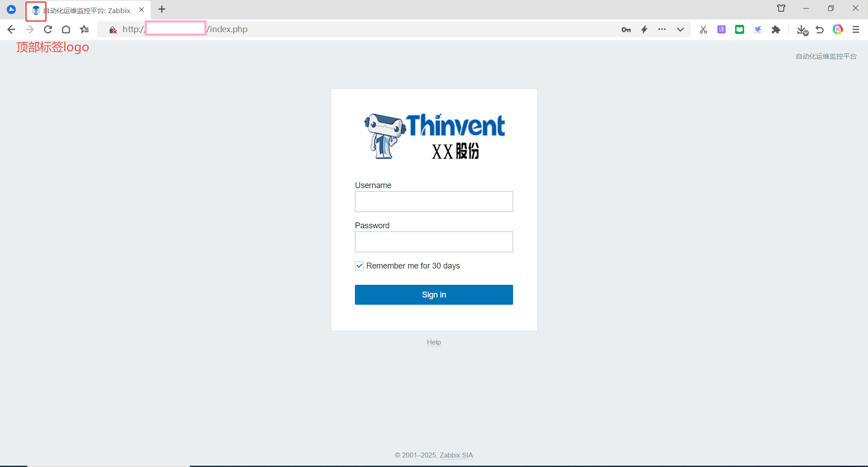Expand the address bar dropdown chevron

pos(680,29)
